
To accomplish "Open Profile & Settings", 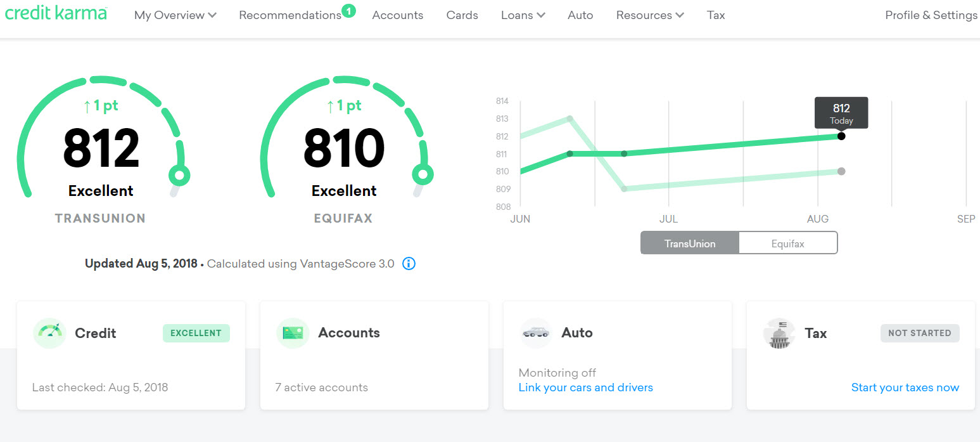I will [x=931, y=15].
